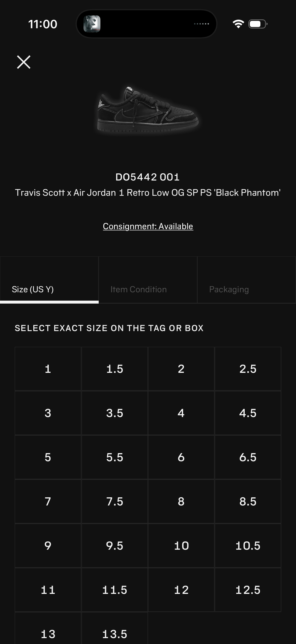This screenshot has height=644, width=296.
Task: Select size 10.5 for listing
Action: pyautogui.click(x=248, y=546)
